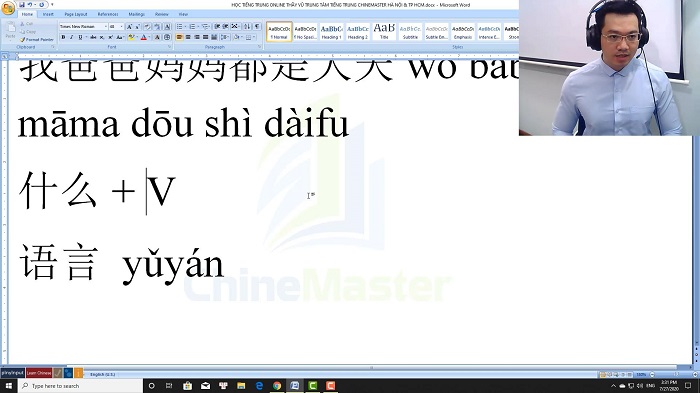Apply the No Spacing style

tap(305, 32)
